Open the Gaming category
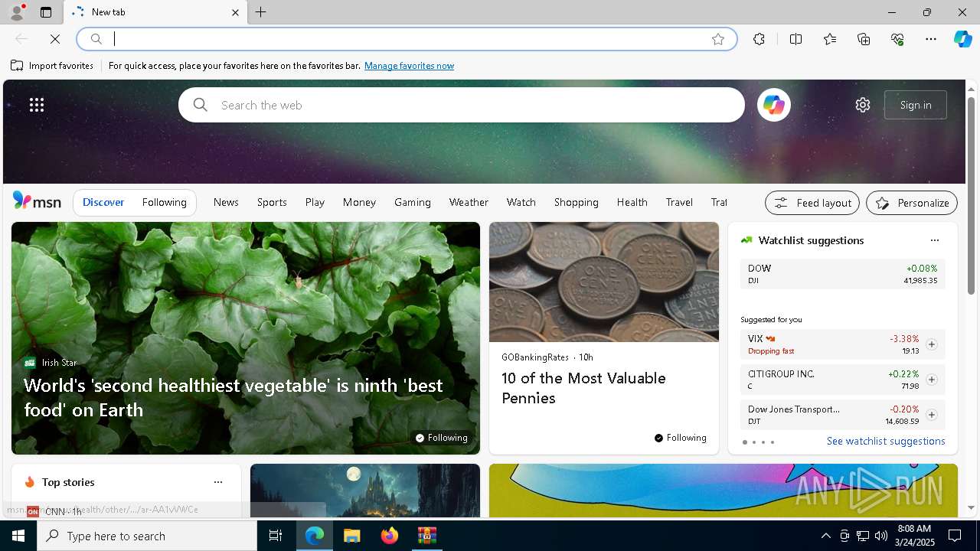This screenshot has height=551, width=980. pos(413,202)
